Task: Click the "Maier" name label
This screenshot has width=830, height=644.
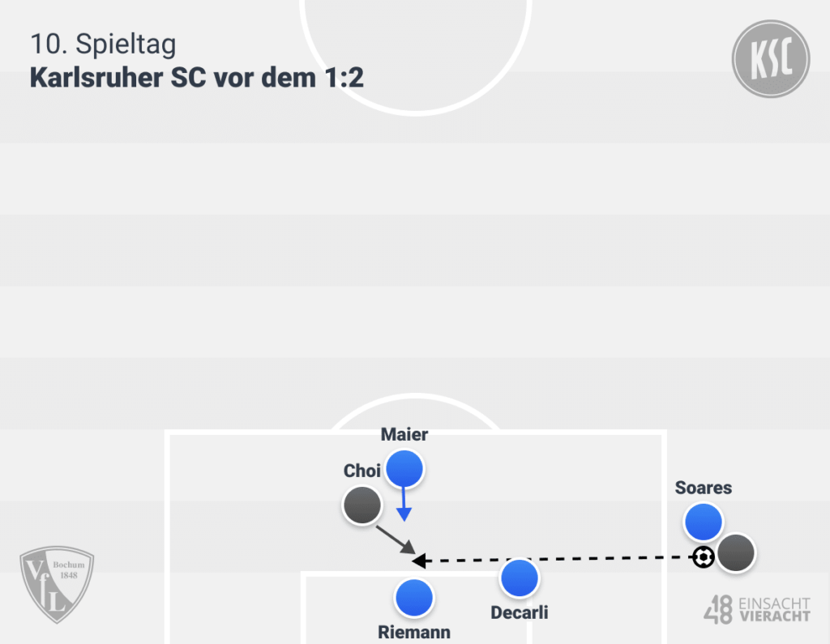Action: click(404, 435)
